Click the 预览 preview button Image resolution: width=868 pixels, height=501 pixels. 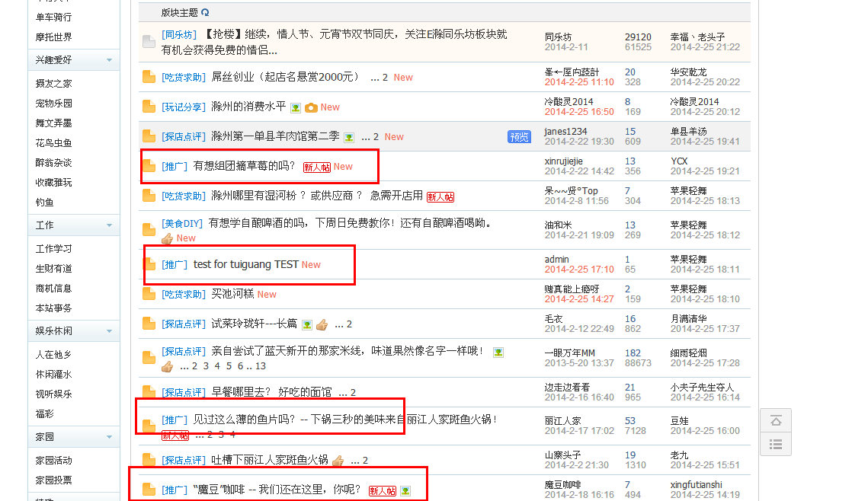[519, 136]
